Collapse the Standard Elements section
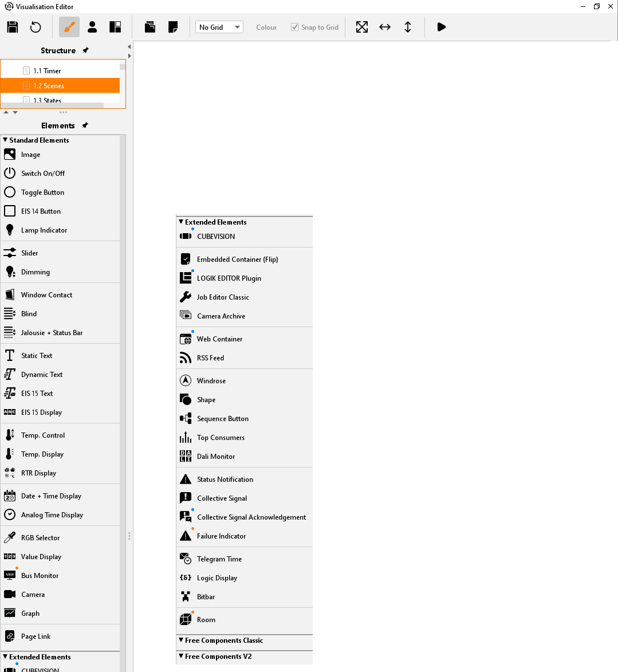 coord(6,140)
